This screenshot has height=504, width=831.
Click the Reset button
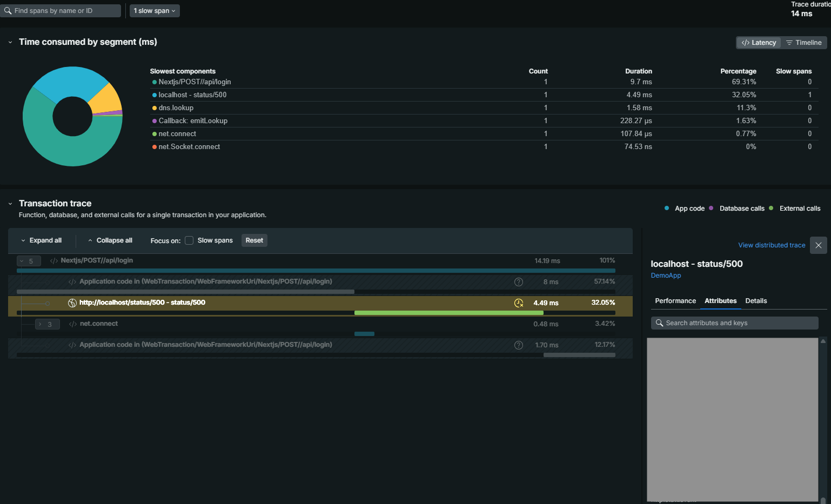(x=254, y=240)
